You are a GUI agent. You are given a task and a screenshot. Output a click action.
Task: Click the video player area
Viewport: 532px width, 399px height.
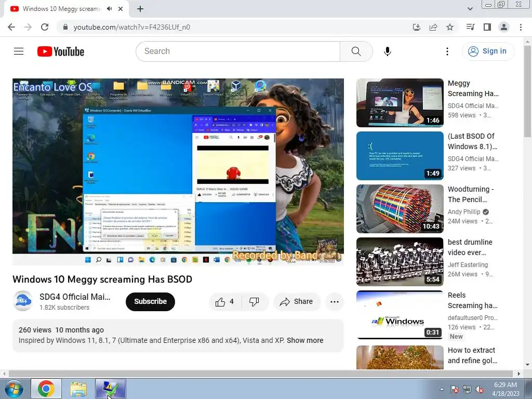178,171
